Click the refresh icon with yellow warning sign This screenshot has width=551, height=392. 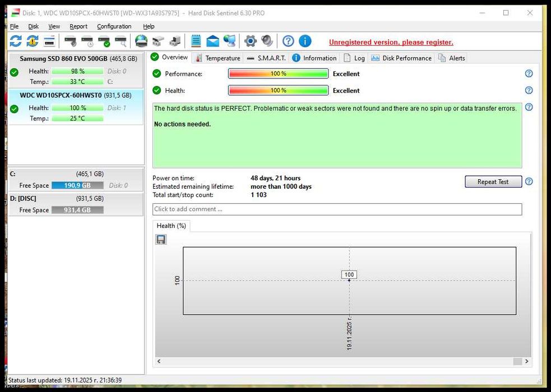[x=33, y=41]
